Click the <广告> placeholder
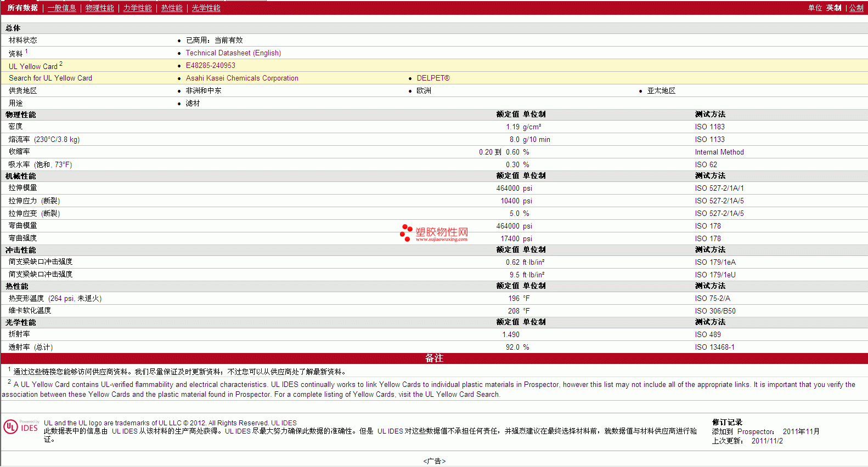 point(435,461)
